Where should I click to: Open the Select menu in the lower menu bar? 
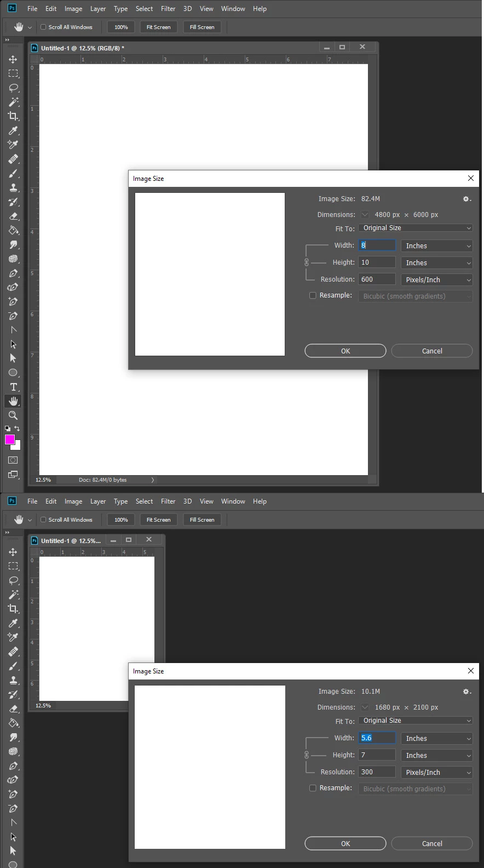point(145,501)
